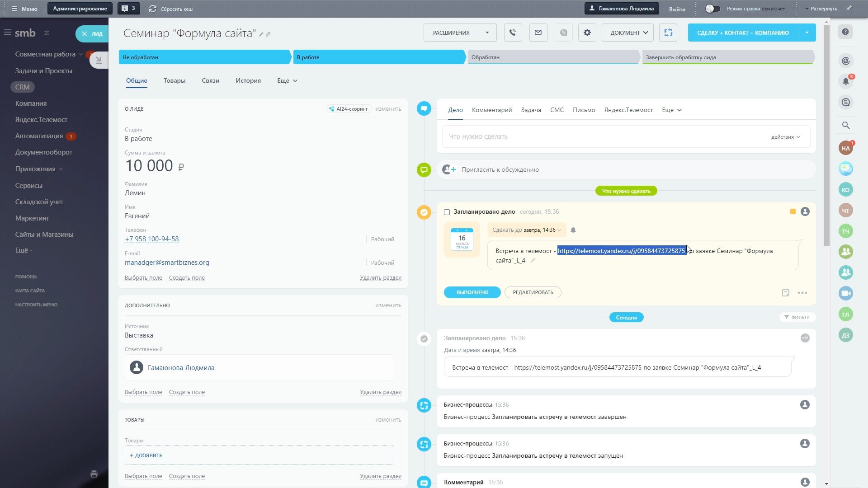Screen dimensions: 868x488
Task: Expand the deadline dropdown 'Сделать до'
Action: click(526, 230)
